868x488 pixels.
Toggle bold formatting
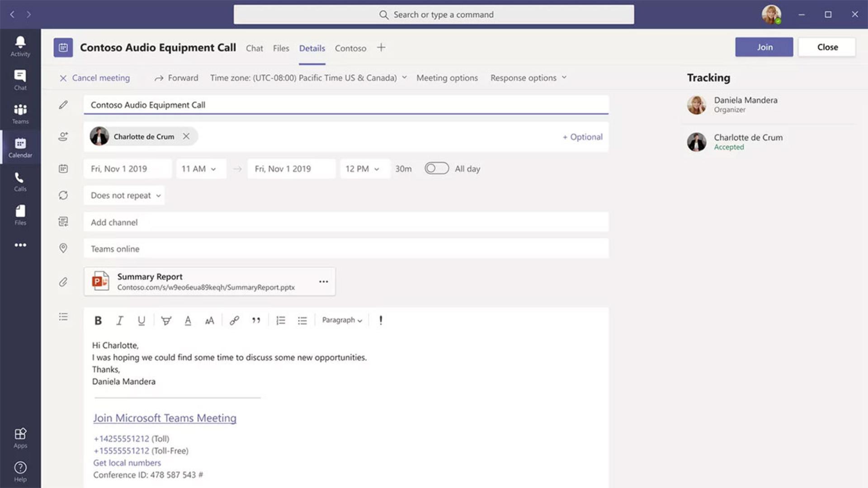98,320
